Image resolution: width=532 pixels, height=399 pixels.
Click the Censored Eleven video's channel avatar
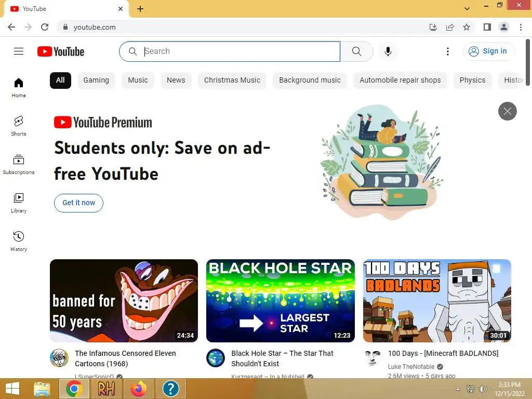click(x=59, y=358)
